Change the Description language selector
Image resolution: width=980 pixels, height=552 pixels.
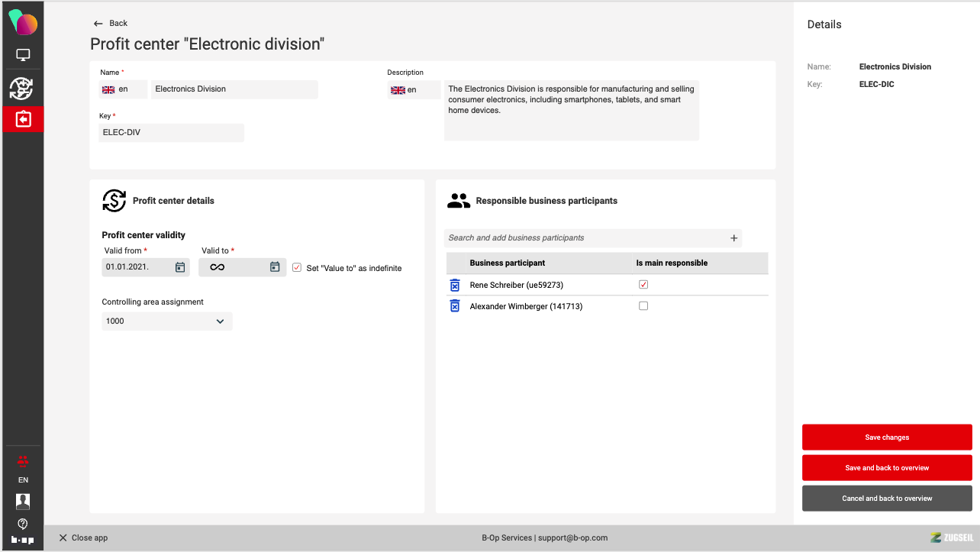tap(413, 90)
